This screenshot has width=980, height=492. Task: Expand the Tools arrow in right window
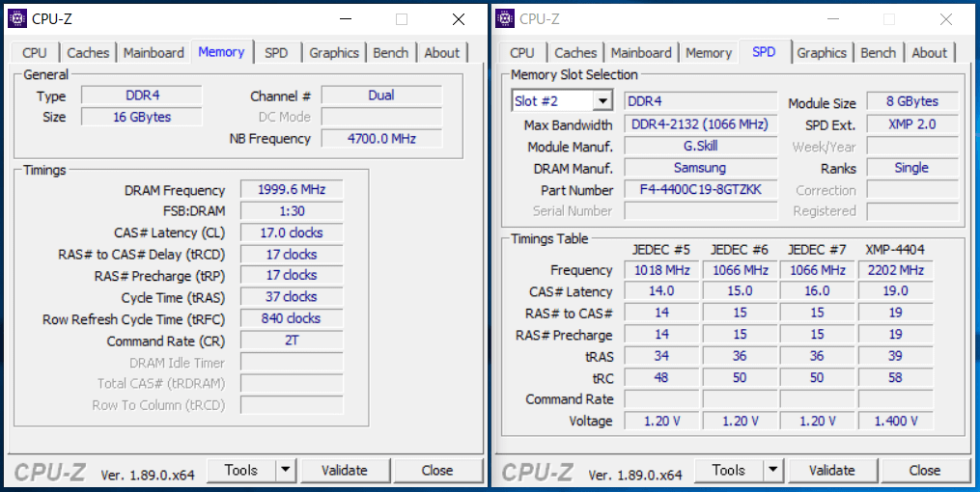coord(772,470)
